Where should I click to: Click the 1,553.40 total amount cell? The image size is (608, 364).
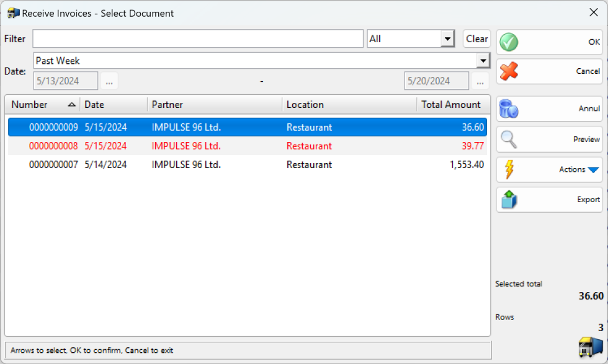tap(467, 165)
